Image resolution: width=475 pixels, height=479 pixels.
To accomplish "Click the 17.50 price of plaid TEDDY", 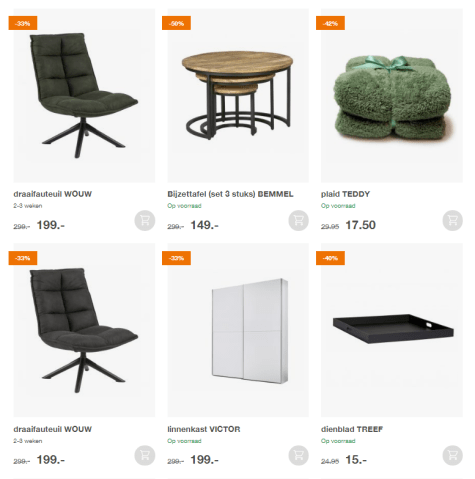I will [x=360, y=225].
